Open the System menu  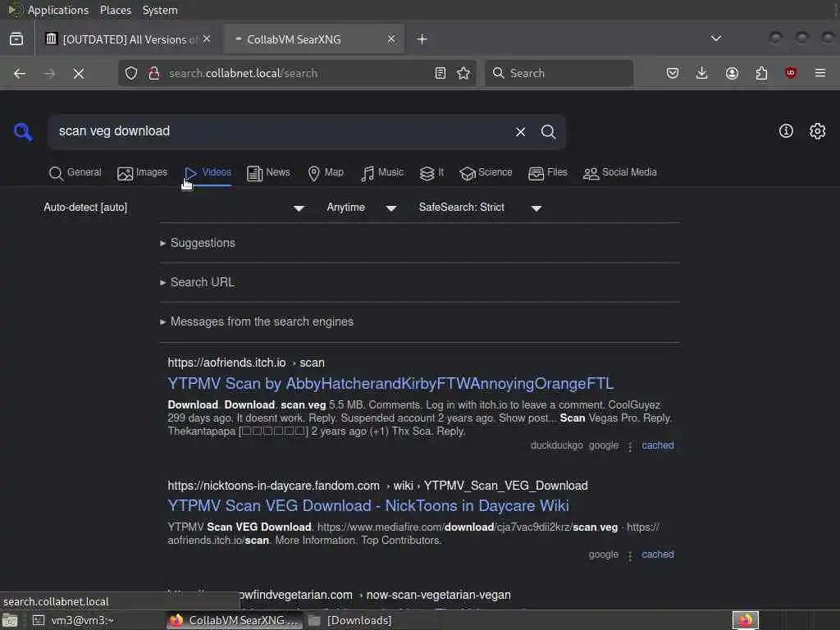pyautogui.click(x=160, y=10)
